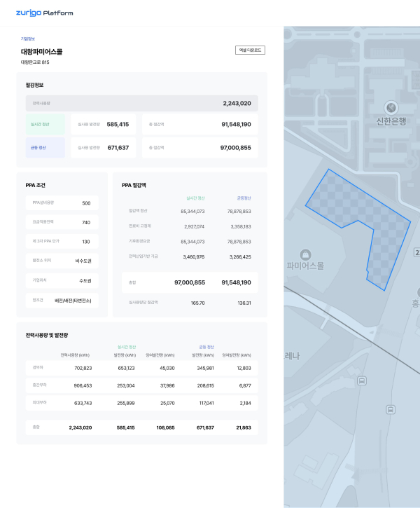Click the 신한은행 bank marker icon
The image size is (420, 508).
[391, 108]
